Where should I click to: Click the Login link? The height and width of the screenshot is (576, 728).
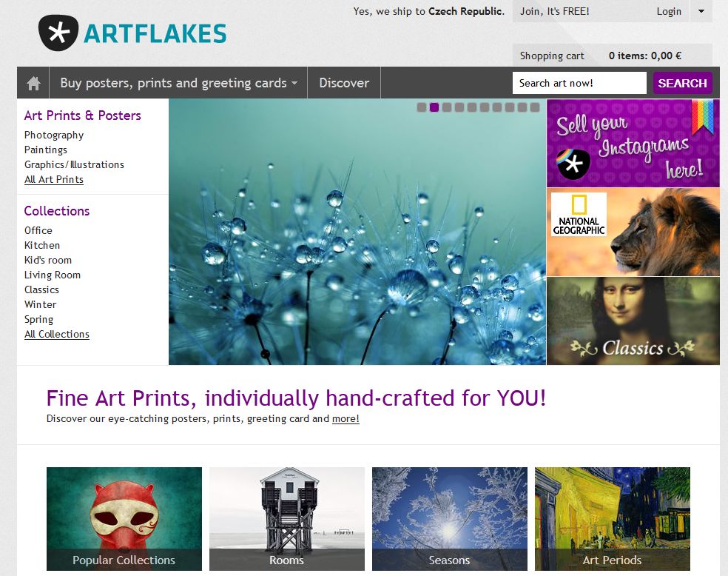tap(669, 11)
